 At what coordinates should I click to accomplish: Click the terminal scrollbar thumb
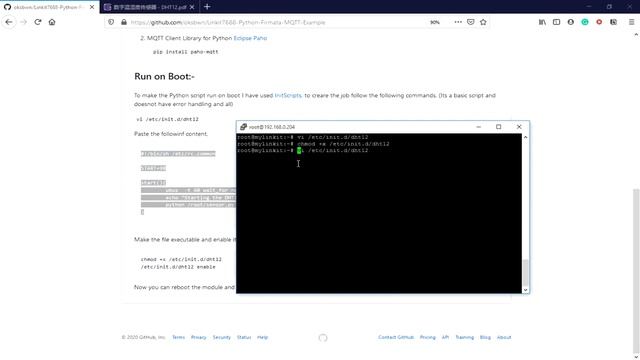525,272
